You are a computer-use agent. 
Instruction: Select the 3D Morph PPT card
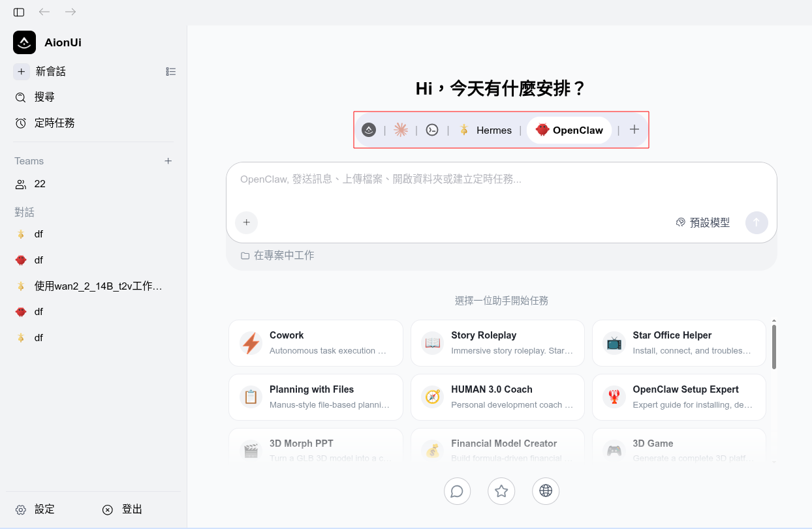[x=316, y=446]
